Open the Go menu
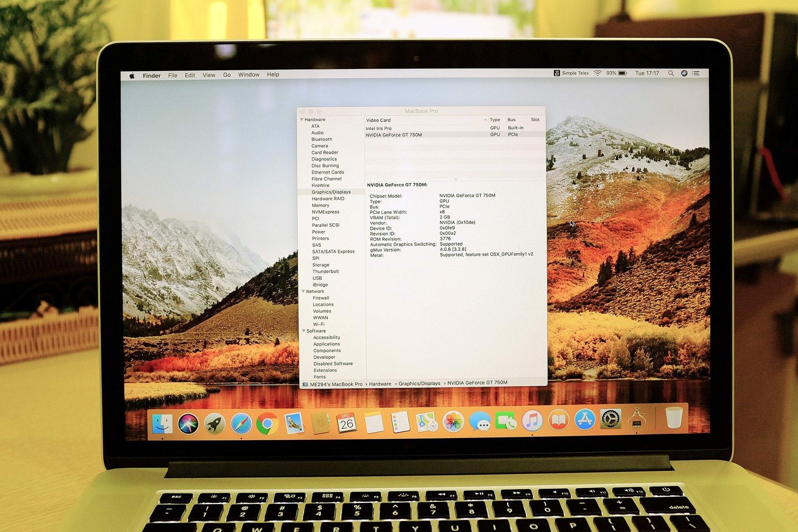The height and width of the screenshot is (532, 798). pyautogui.click(x=227, y=75)
